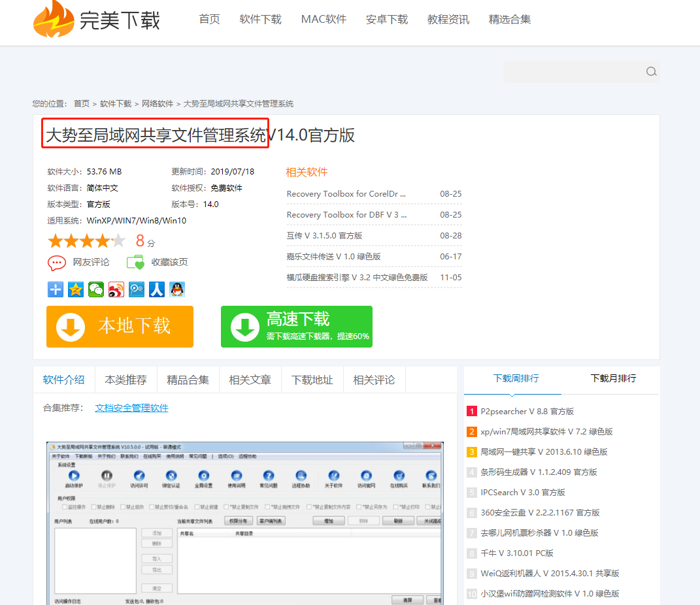Share via Renren icon
The height and width of the screenshot is (605, 700).
[156, 289]
